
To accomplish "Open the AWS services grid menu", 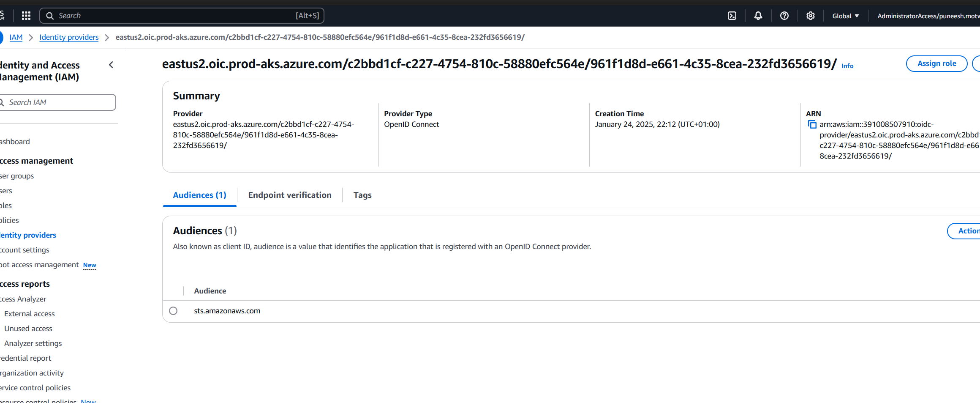I will pos(26,16).
